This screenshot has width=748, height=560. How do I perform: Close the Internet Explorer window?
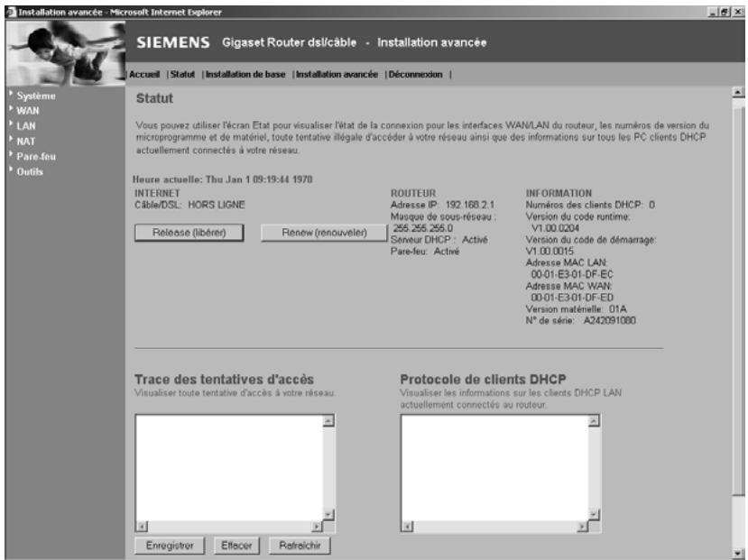click(x=737, y=13)
